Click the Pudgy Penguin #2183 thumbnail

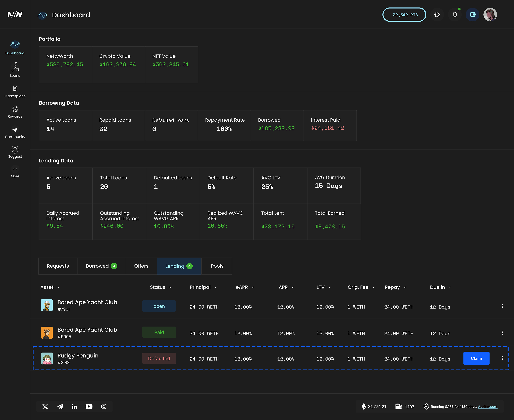click(x=47, y=358)
